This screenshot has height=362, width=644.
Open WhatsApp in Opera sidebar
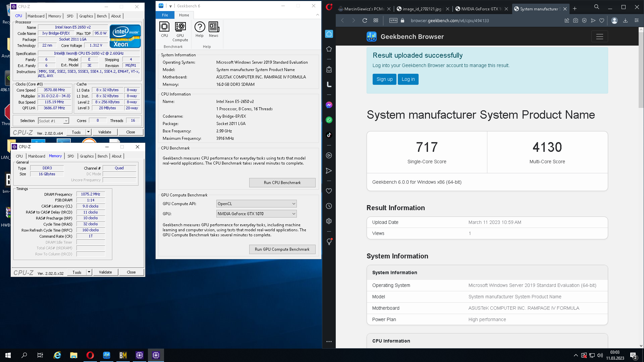[329, 120]
